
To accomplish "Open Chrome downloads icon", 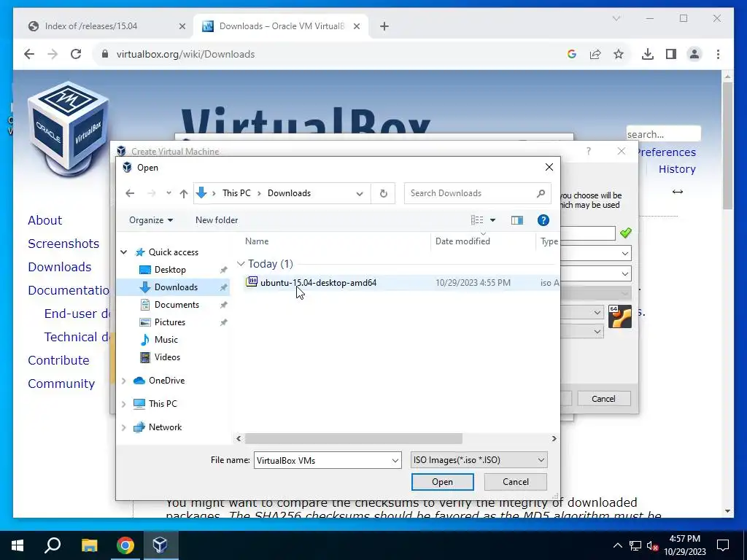I will pos(648,54).
